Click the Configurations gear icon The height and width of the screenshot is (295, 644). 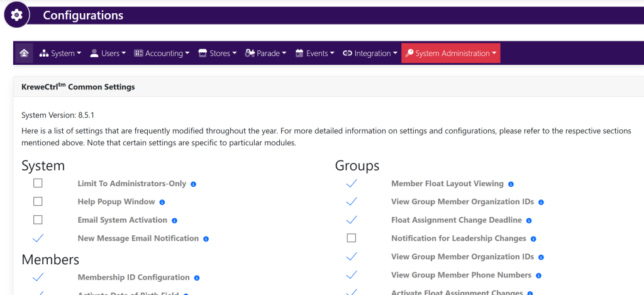[x=17, y=15]
